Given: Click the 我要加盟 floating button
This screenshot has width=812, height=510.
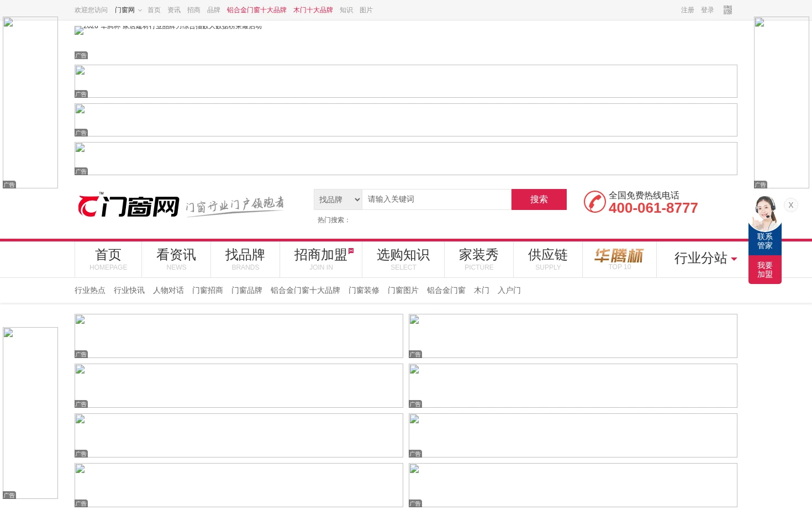Looking at the screenshot, I should [765, 270].
